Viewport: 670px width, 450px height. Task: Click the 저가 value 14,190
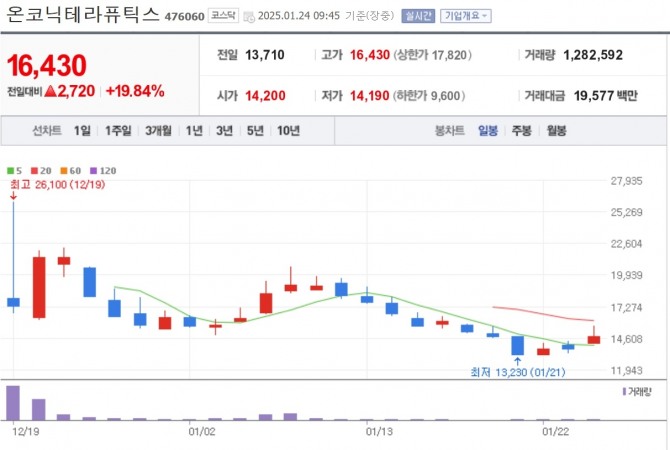tap(370, 95)
